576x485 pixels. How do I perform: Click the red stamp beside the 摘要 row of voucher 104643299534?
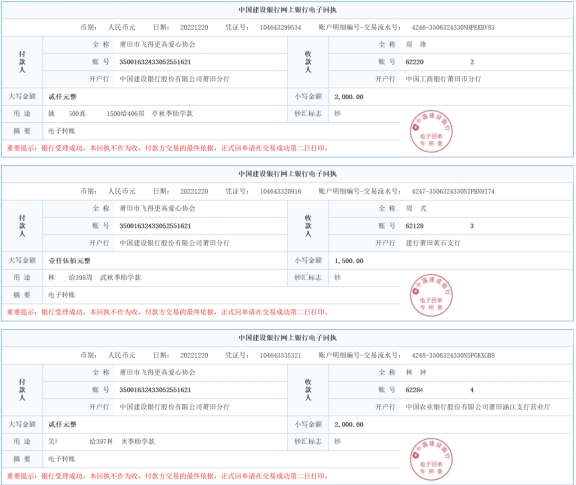pyautogui.click(x=431, y=131)
